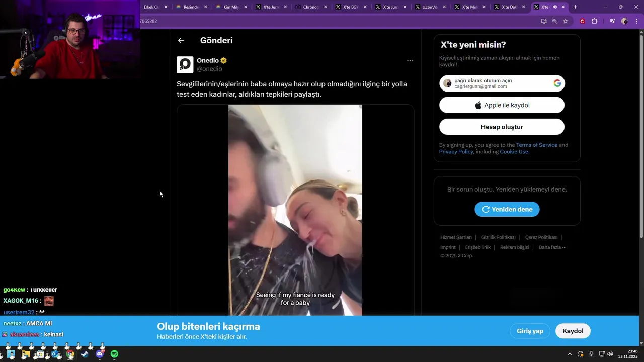Open File Explorer from the taskbar
The image size is (644, 362).
pyautogui.click(x=25, y=354)
